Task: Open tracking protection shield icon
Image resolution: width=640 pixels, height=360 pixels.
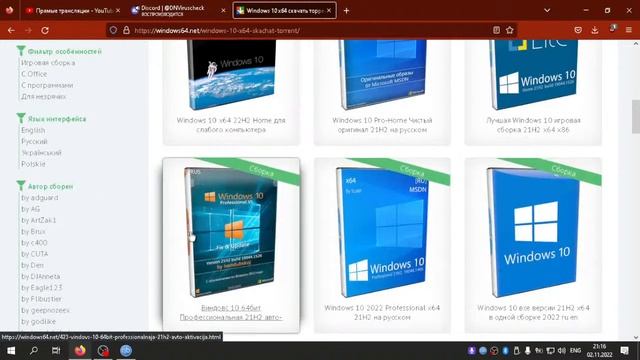Action: pyautogui.click(x=113, y=30)
